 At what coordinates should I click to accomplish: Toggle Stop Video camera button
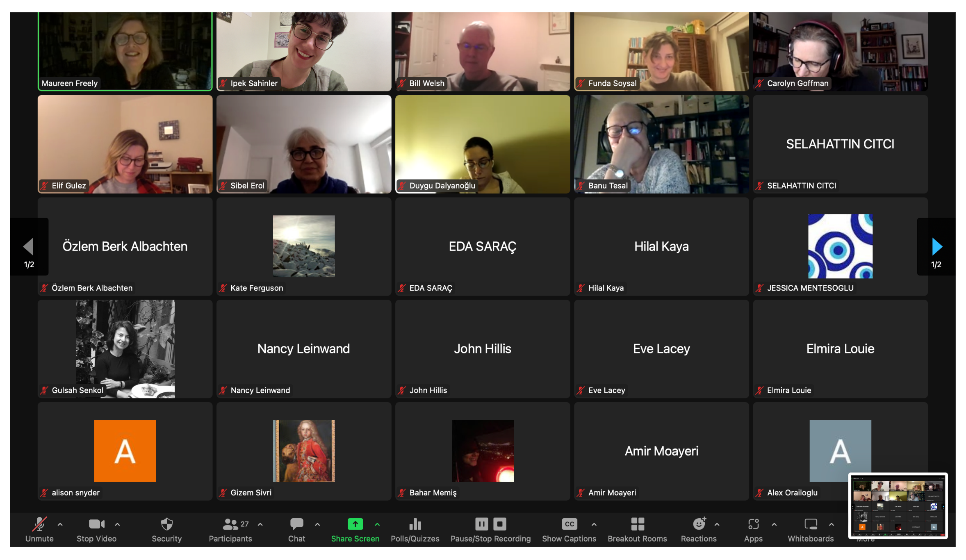pos(96,524)
